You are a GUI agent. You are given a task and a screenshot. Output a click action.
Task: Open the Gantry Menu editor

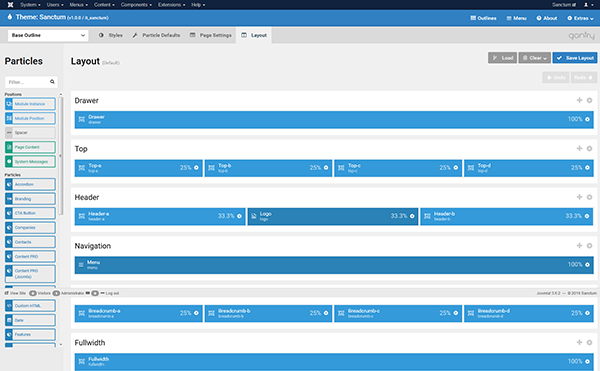coord(517,18)
